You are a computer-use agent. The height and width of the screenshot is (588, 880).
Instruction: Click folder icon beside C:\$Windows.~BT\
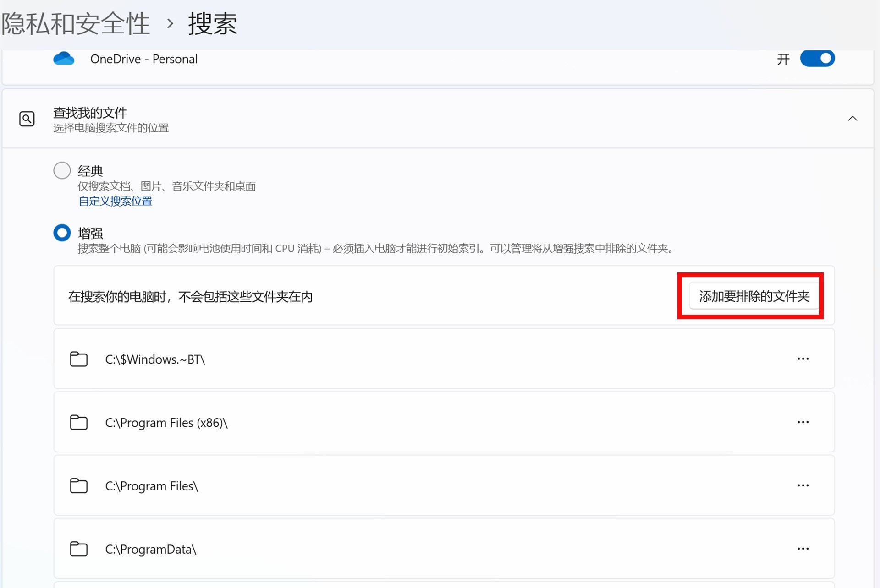(79, 359)
